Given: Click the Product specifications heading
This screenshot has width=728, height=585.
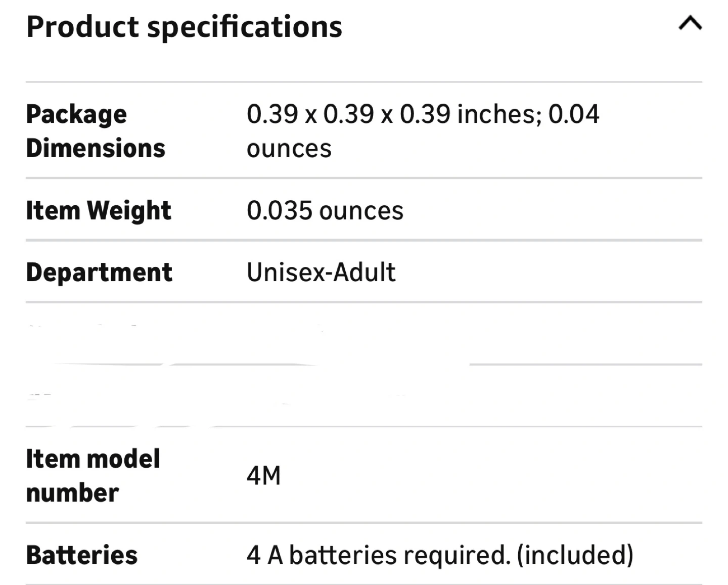Looking at the screenshot, I should point(184,27).
